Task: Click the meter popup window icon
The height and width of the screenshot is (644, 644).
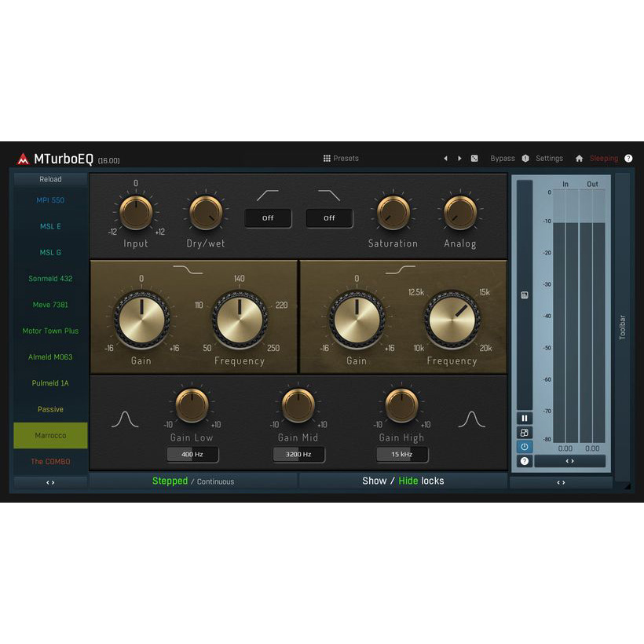Action: 525,433
